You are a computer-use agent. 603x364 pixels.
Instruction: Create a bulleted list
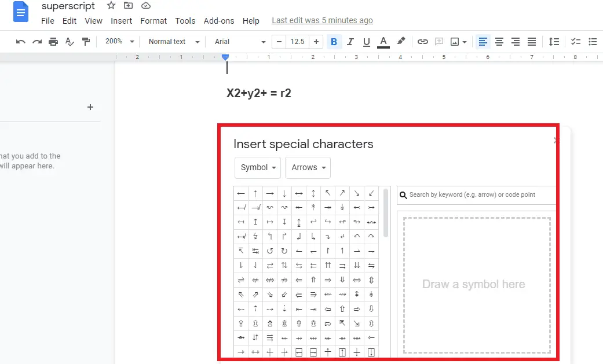593,41
